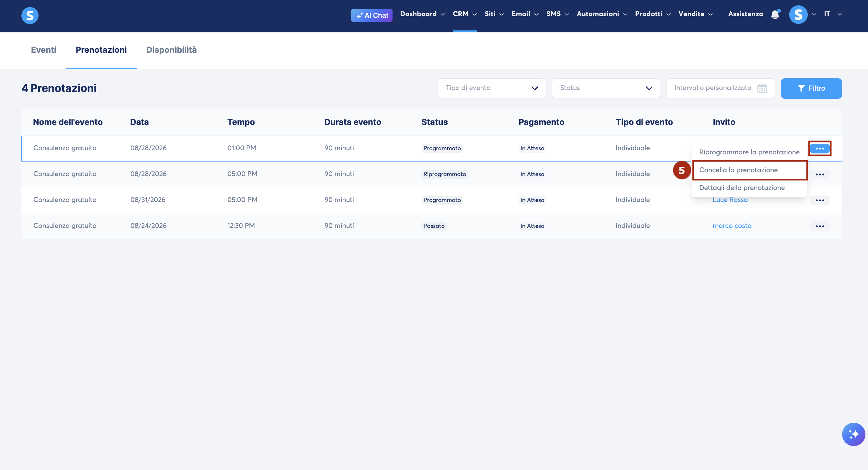Screen dimensions: 868x470
Task: Open actions menu for 08/24/2026 booking
Action: (819, 226)
